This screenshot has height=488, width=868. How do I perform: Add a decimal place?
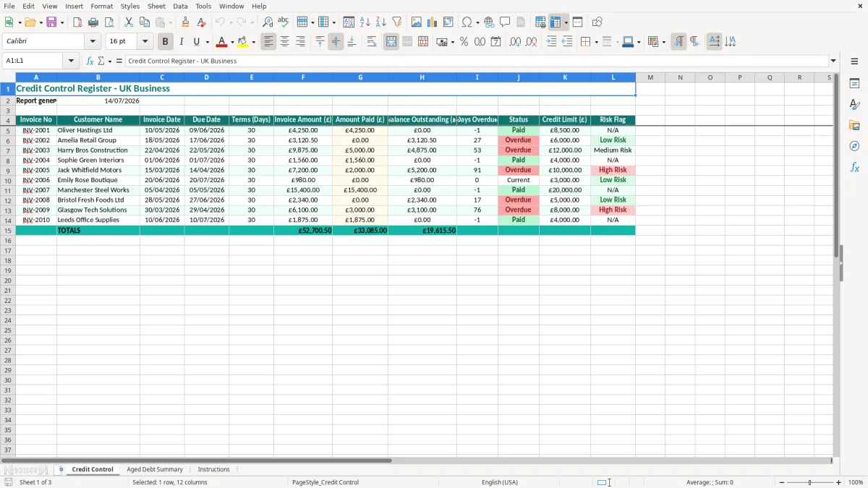pyautogui.click(x=515, y=42)
